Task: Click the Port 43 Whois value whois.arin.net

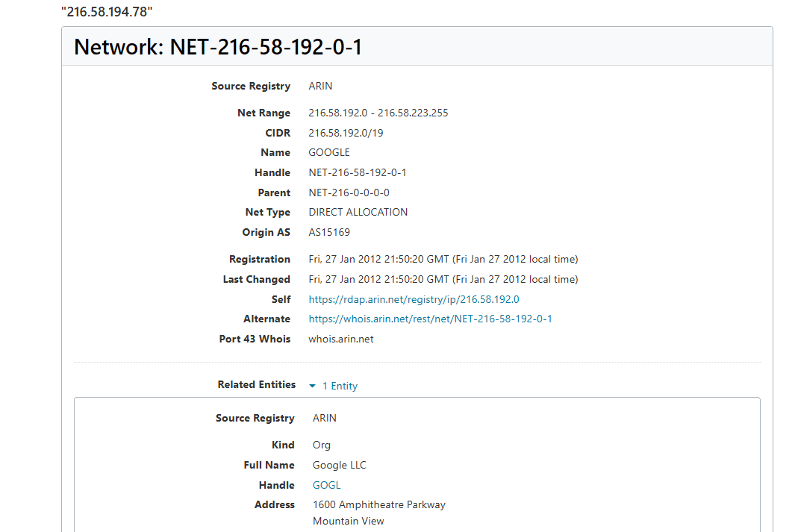Action: point(341,339)
